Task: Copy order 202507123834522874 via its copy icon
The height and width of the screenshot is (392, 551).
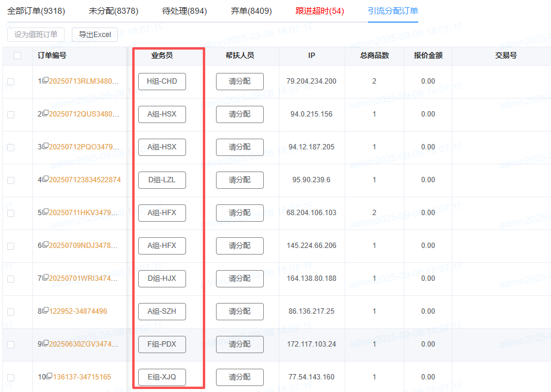Action: click(x=45, y=180)
